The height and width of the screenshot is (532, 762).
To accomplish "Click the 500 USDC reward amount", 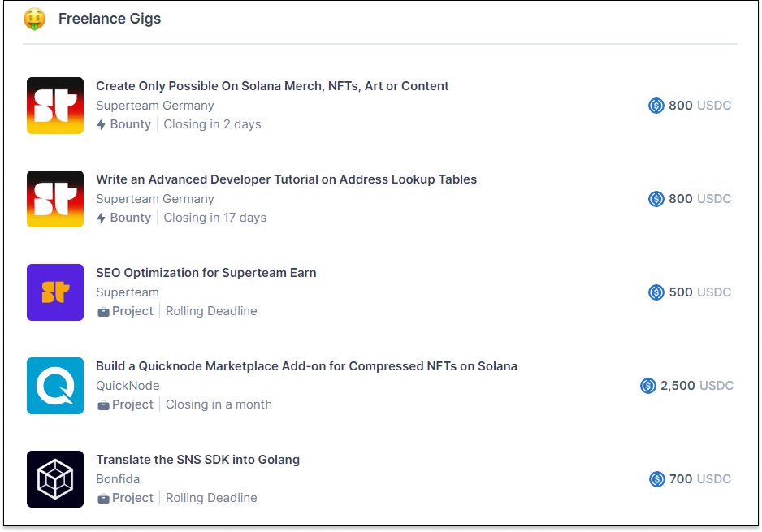I will 699,292.
